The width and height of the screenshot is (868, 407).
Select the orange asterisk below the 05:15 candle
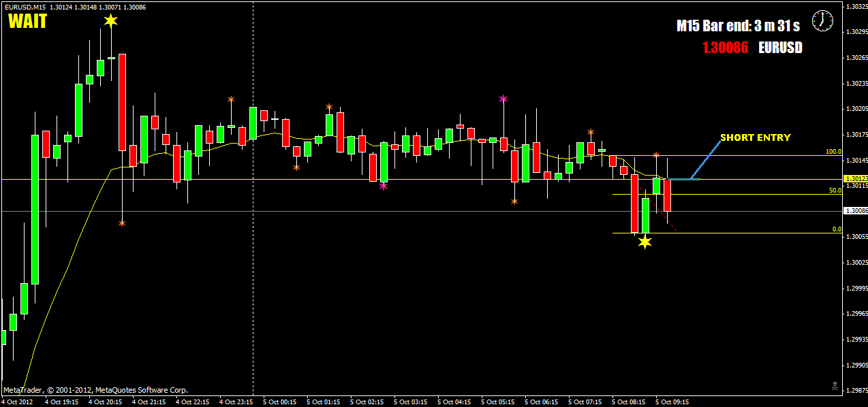513,201
